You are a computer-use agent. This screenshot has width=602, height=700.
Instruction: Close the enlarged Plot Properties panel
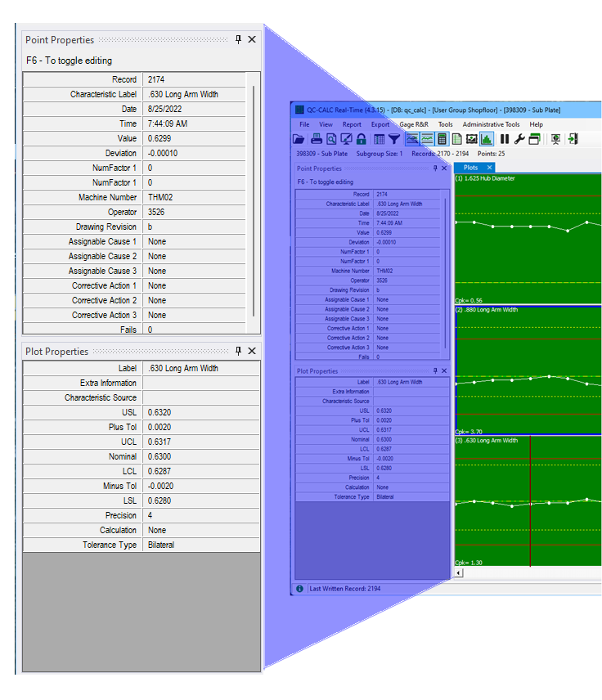tap(252, 351)
